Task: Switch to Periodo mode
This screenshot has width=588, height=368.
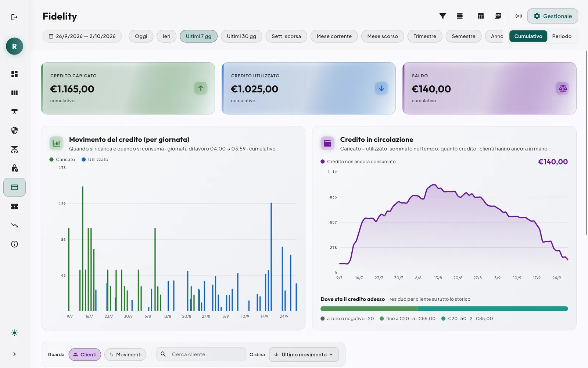Action: 562,36
